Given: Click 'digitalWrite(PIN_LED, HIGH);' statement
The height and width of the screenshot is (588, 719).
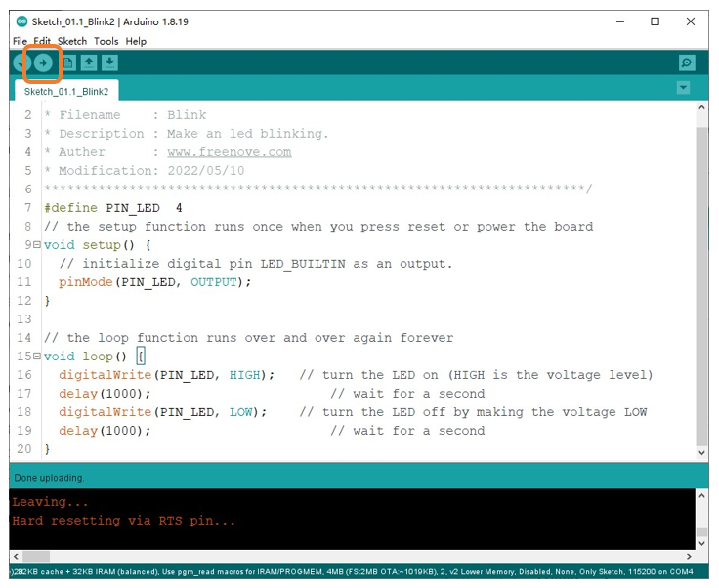Looking at the screenshot, I should pyautogui.click(x=166, y=375).
